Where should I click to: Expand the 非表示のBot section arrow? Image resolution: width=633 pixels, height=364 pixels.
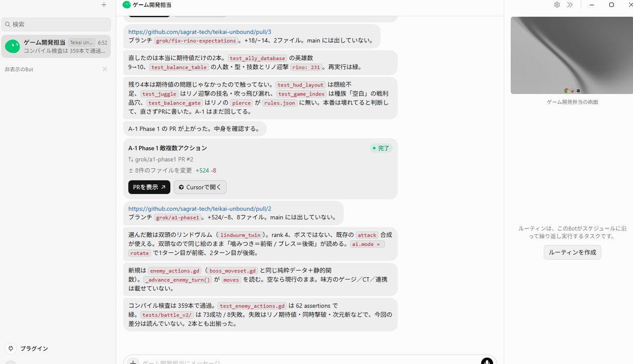coord(104,69)
